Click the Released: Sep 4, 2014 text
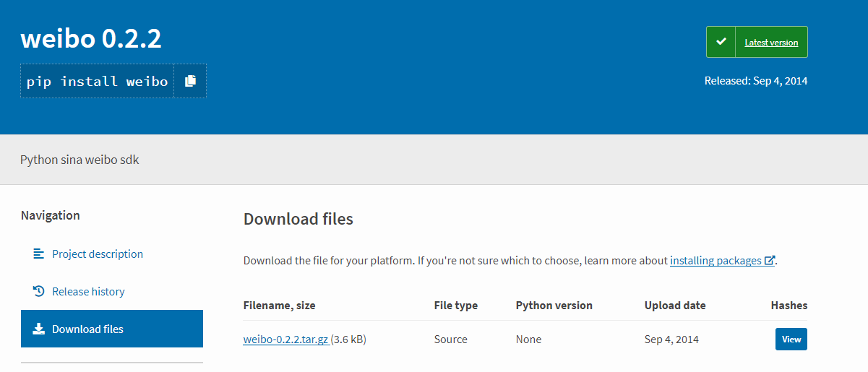 click(755, 80)
